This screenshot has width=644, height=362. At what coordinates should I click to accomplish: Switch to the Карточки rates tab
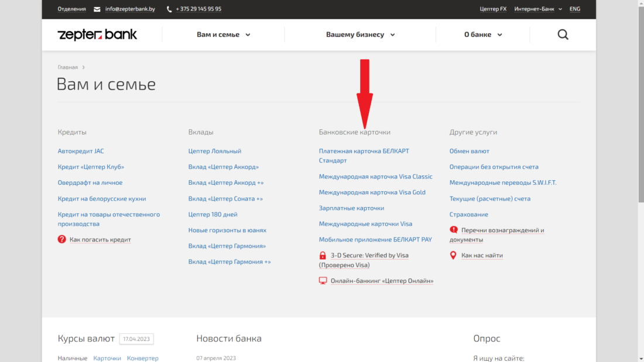[x=107, y=358]
